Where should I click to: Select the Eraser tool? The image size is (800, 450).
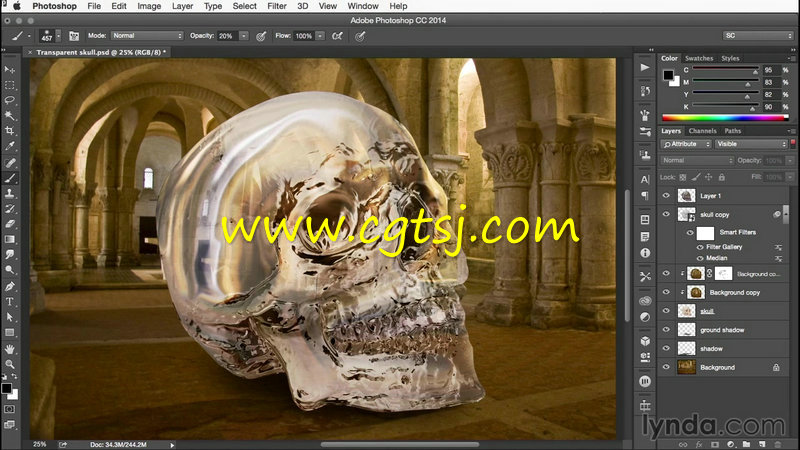(10, 224)
